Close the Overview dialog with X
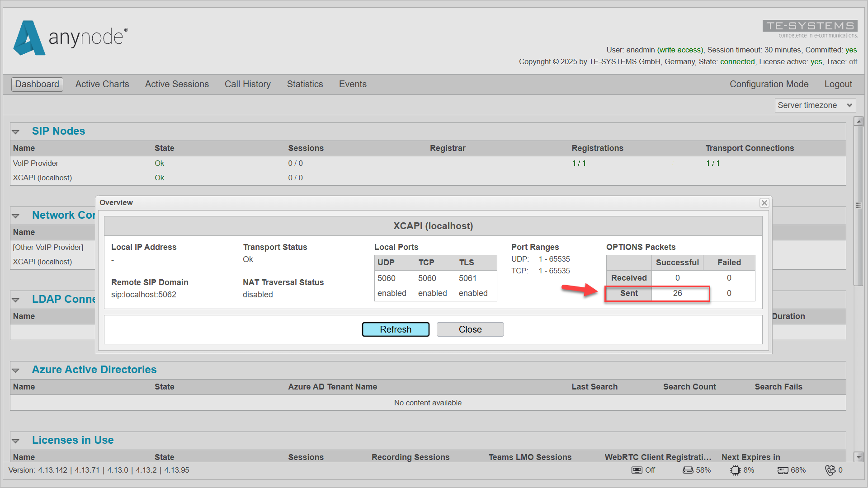 pyautogui.click(x=764, y=203)
